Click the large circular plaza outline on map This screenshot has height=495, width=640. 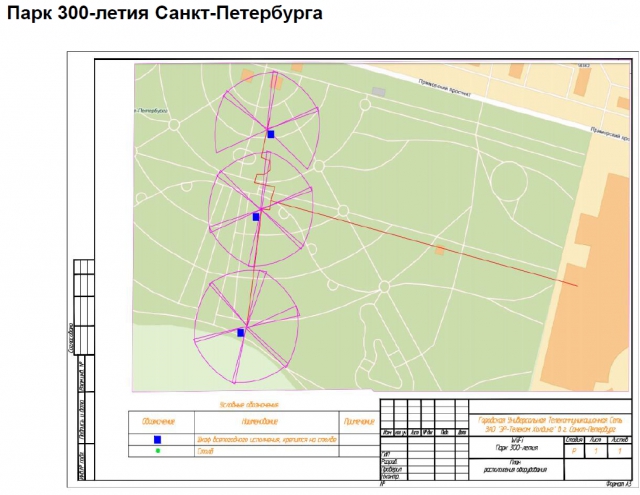509,181
